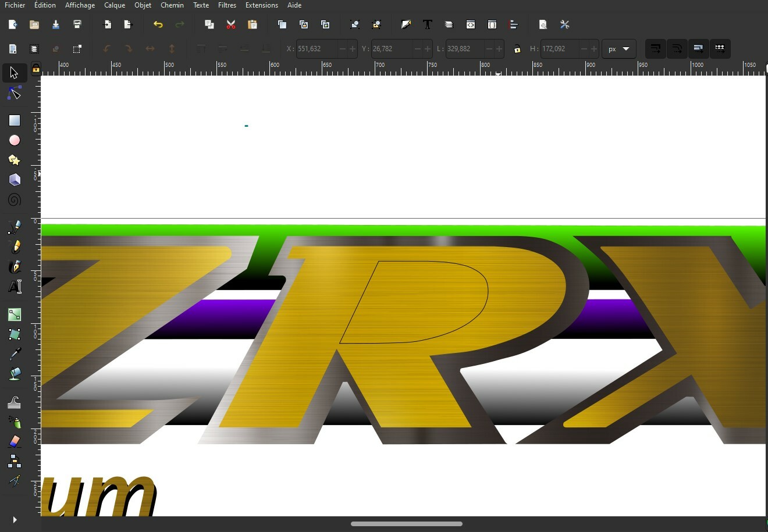Open the Calque menu

[115, 5]
